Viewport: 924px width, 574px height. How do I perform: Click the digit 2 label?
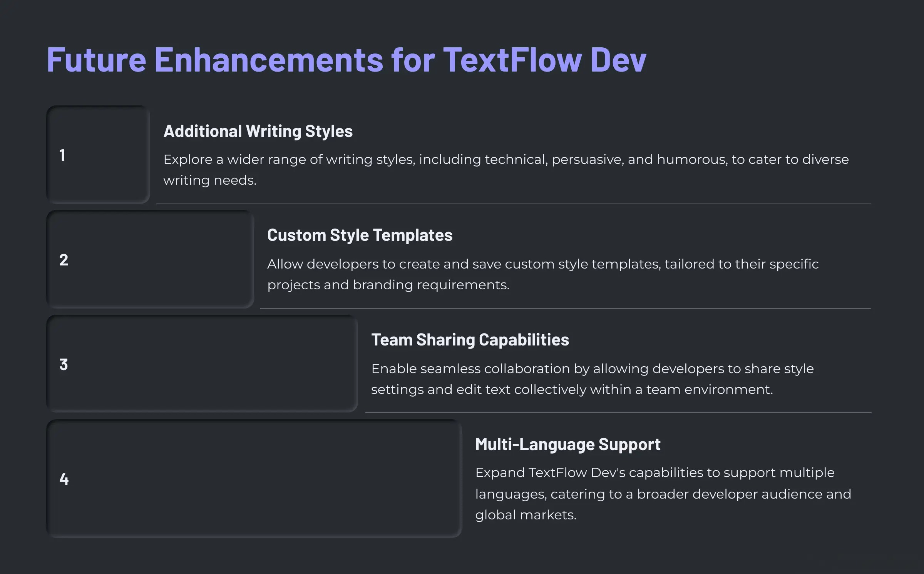(x=64, y=260)
